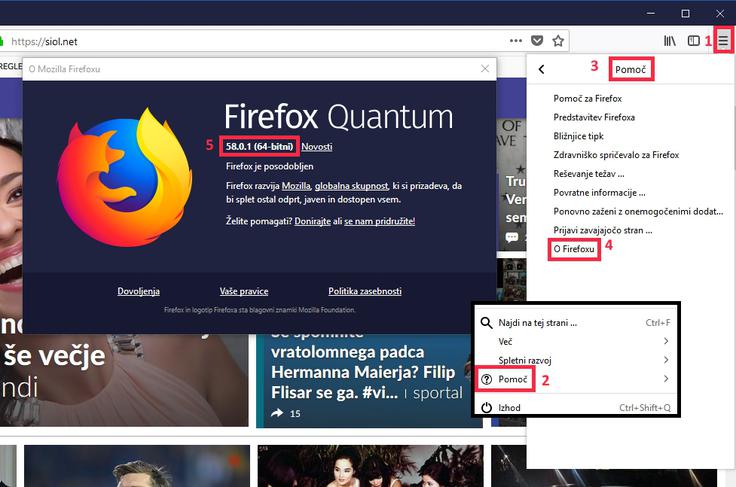Open the Dovoljenja link
Screen dimensions: 736x487
tap(138, 291)
